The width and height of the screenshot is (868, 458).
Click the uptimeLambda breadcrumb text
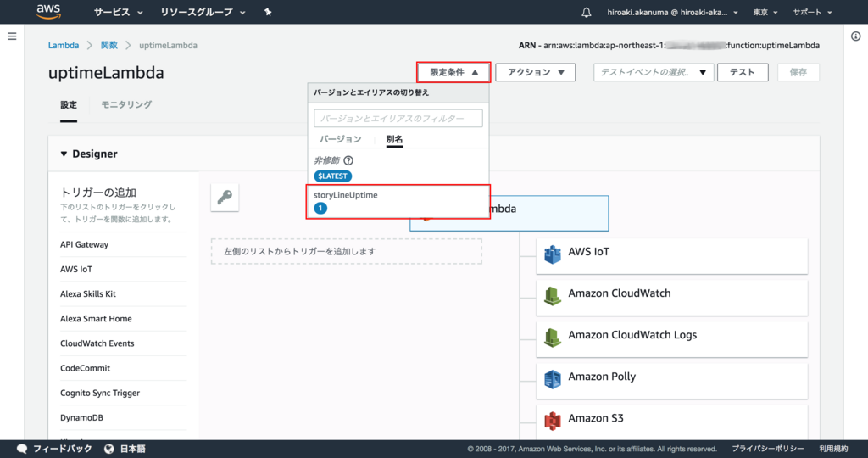(168, 46)
